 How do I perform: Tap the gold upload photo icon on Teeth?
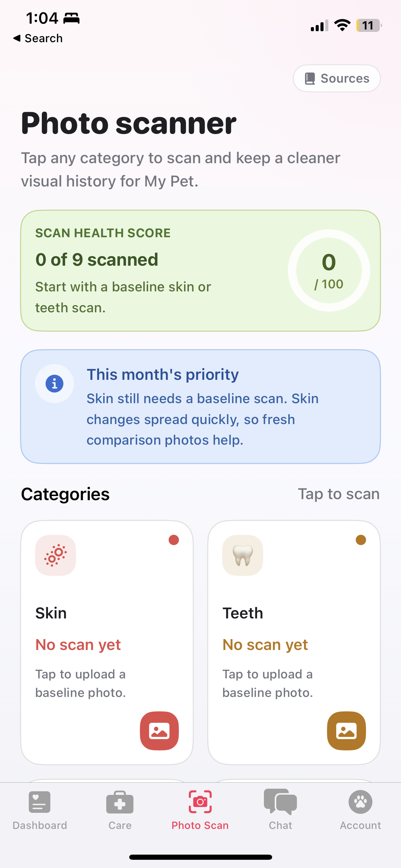pyautogui.click(x=346, y=731)
